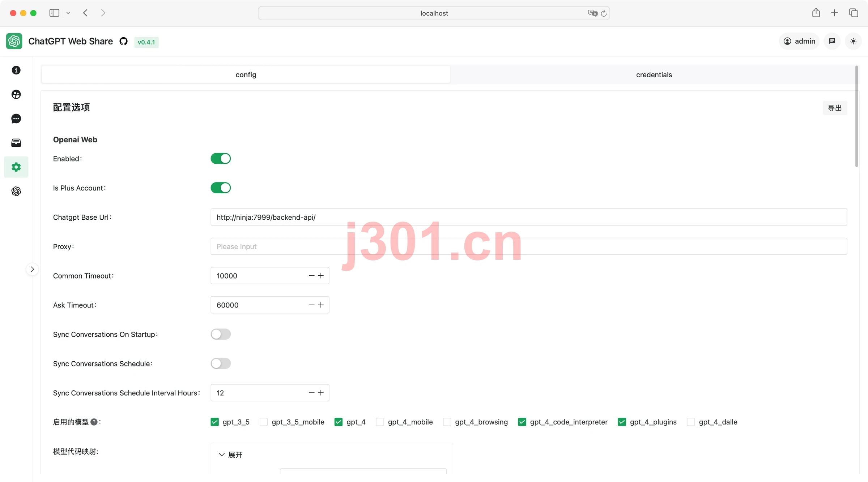Toggle the Enabled switch off

(x=221, y=159)
